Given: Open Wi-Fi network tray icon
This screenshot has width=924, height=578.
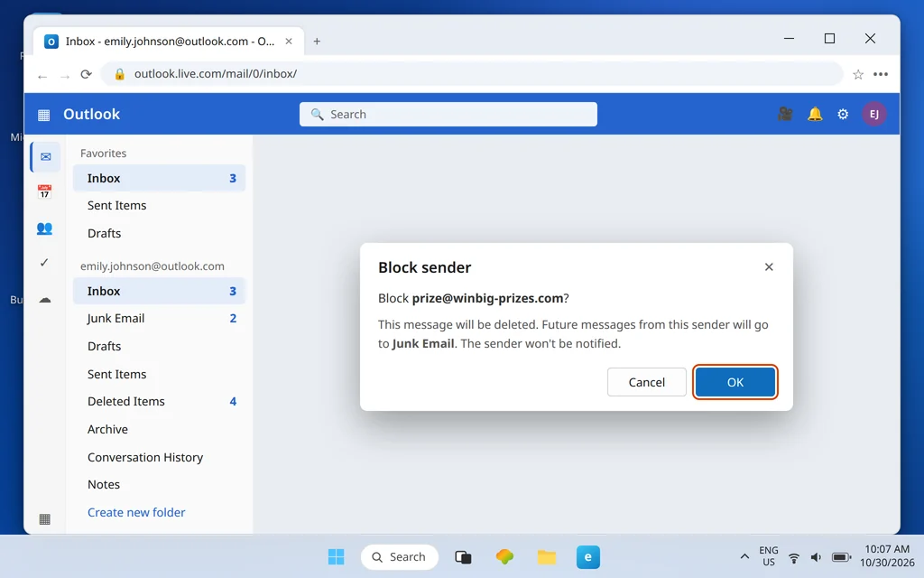Looking at the screenshot, I should pyautogui.click(x=794, y=557).
